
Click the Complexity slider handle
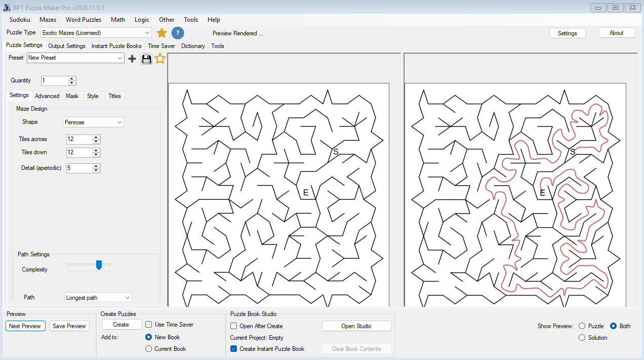pos(99,264)
